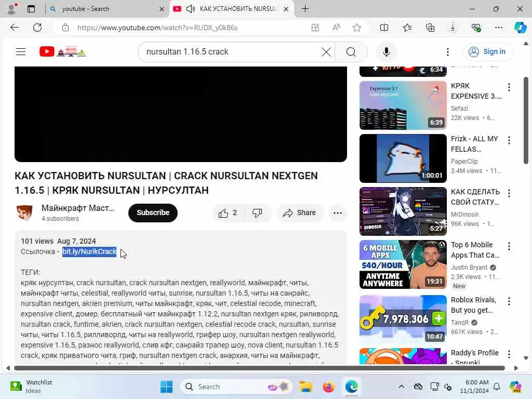Open Roblox Rivals video thumbnail
532x399 pixels.
[x=403, y=319]
